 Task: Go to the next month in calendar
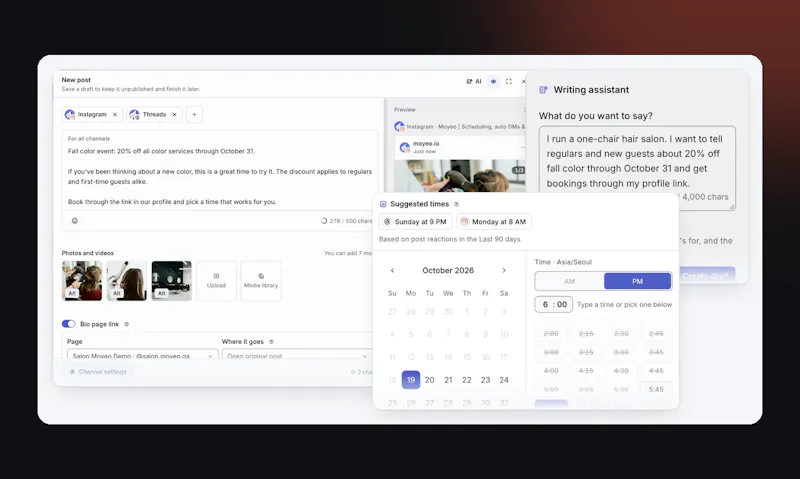click(504, 270)
